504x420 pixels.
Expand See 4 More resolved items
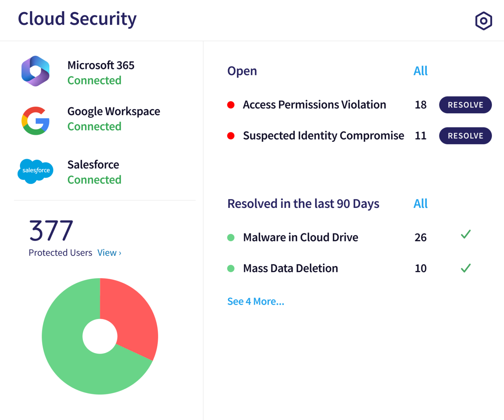256,301
